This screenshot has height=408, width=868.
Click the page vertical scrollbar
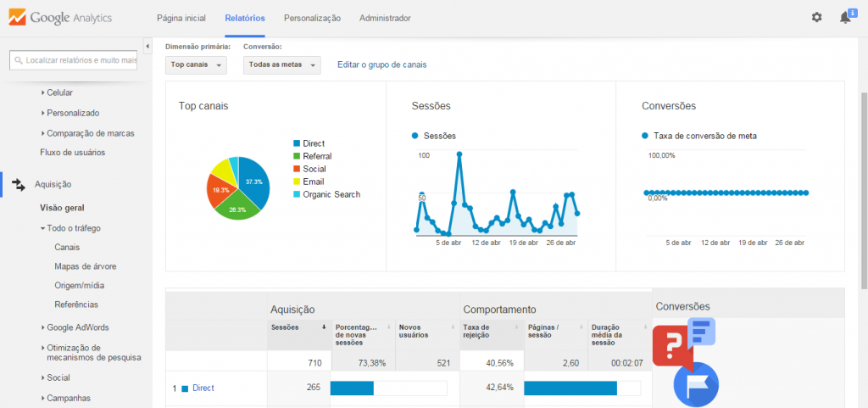[864, 190]
